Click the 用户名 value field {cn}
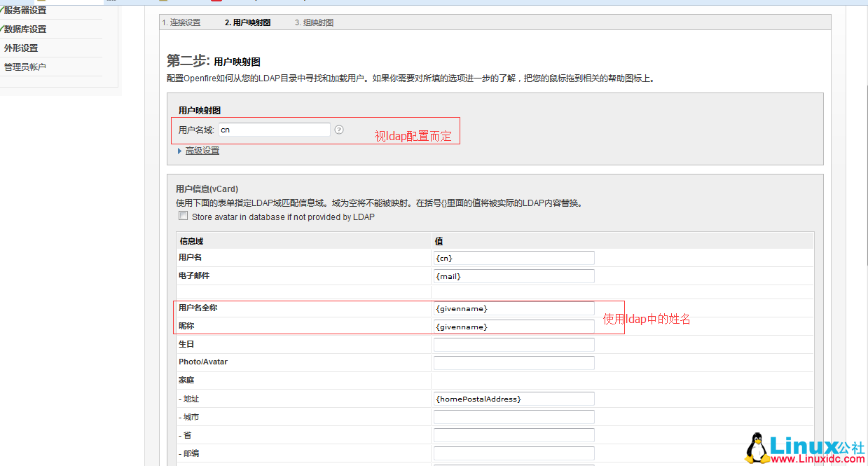The image size is (868, 466). click(514, 257)
